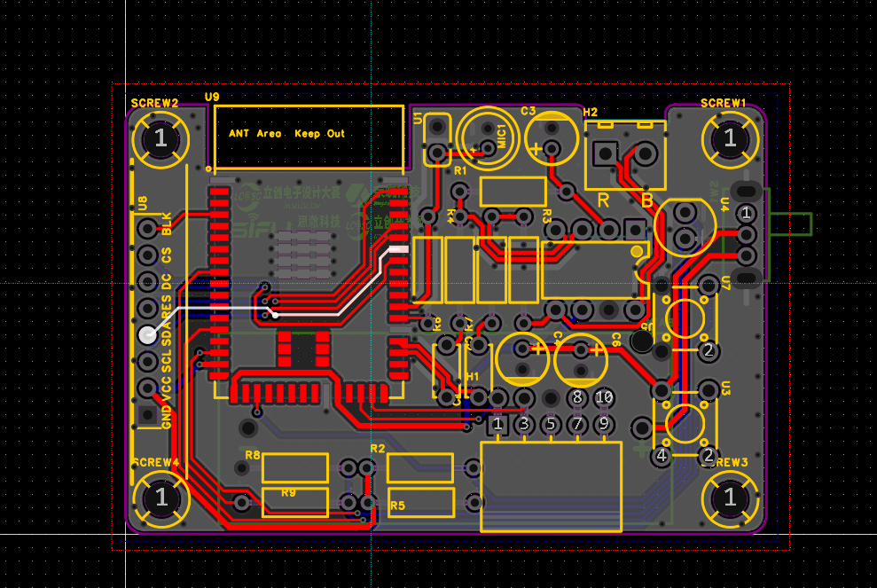Image resolution: width=877 pixels, height=588 pixels.
Task: Click the large 'B' silkscreen letter
Action: click(647, 200)
